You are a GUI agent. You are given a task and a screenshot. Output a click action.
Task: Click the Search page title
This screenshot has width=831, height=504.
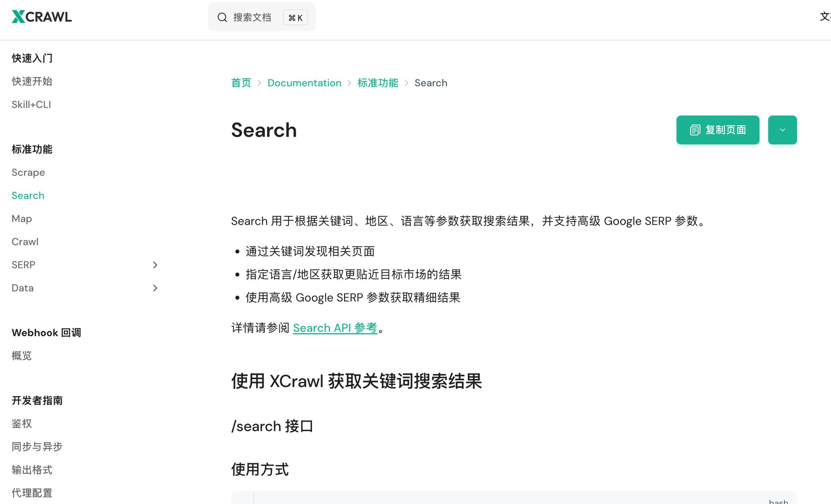[x=264, y=130]
